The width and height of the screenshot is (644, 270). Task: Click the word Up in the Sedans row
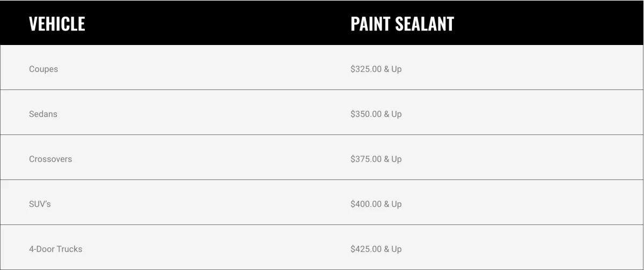pos(397,114)
